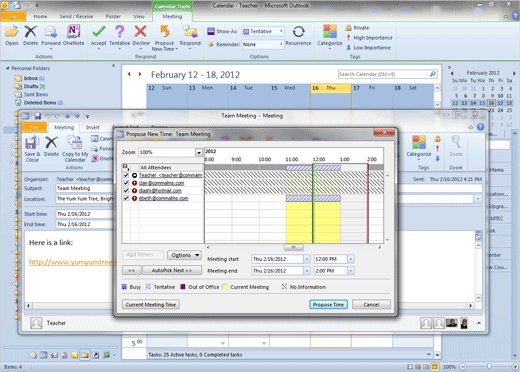Open help in Team Meeting window
The image size is (520, 372).
480,127
